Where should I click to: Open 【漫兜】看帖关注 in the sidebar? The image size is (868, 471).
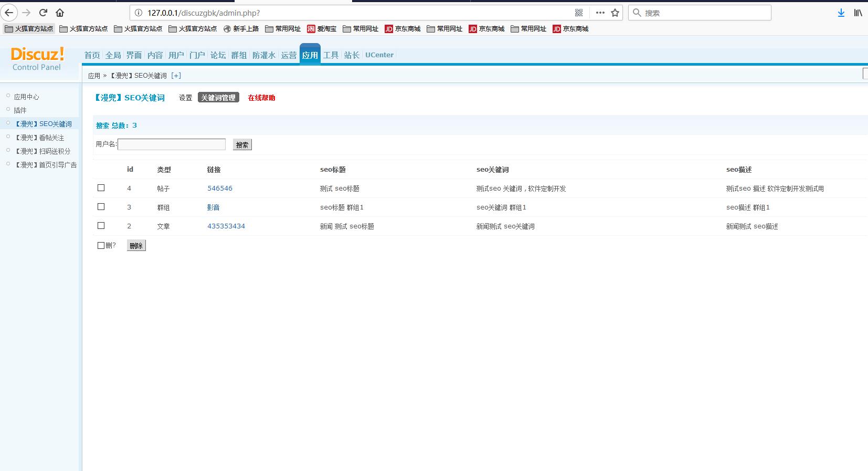39,138
